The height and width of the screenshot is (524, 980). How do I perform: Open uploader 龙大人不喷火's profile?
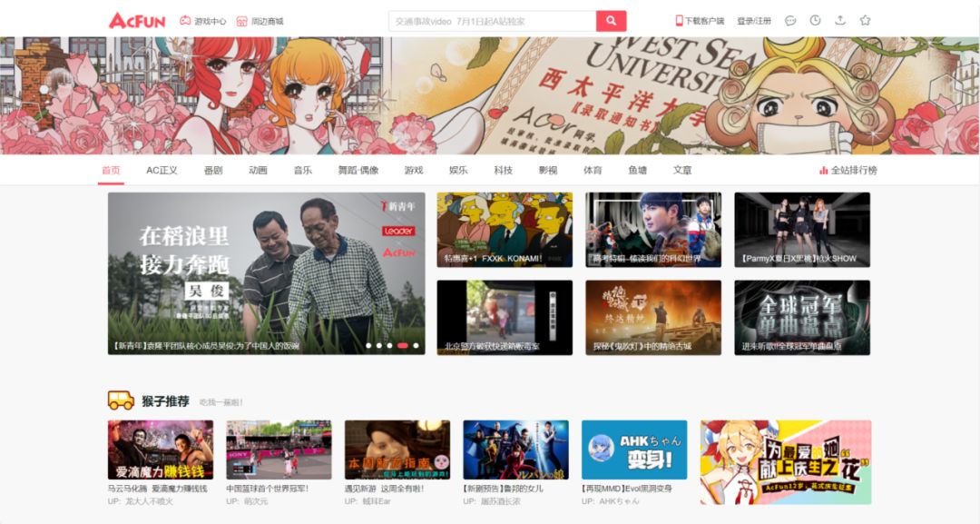[150, 501]
